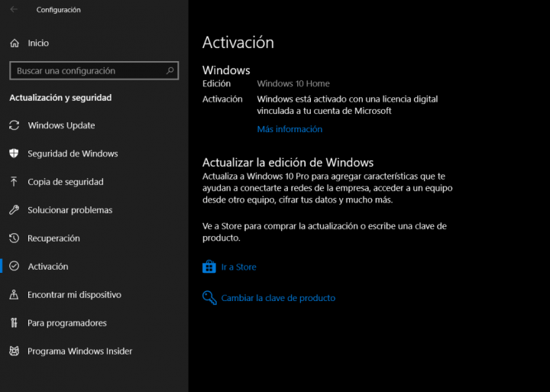Click the Windows Insider cat icon

point(14,351)
